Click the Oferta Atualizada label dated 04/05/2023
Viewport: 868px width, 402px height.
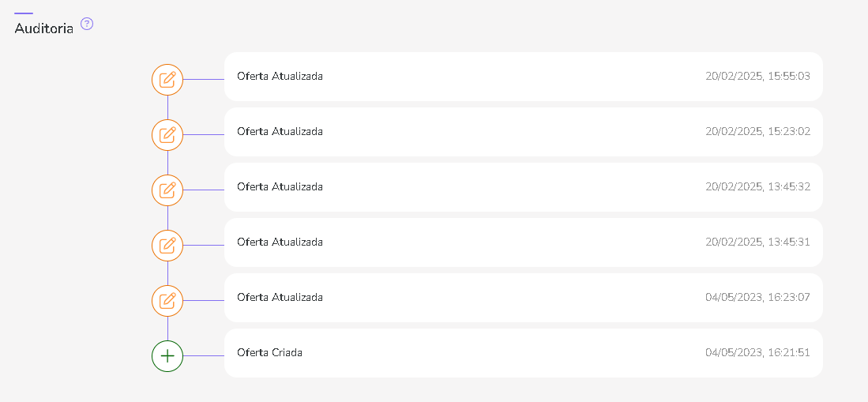tap(280, 298)
